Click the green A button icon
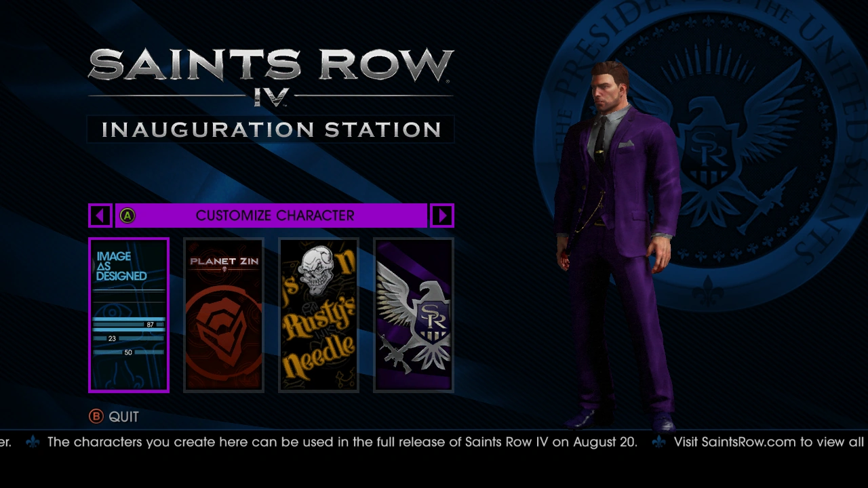 (x=127, y=216)
